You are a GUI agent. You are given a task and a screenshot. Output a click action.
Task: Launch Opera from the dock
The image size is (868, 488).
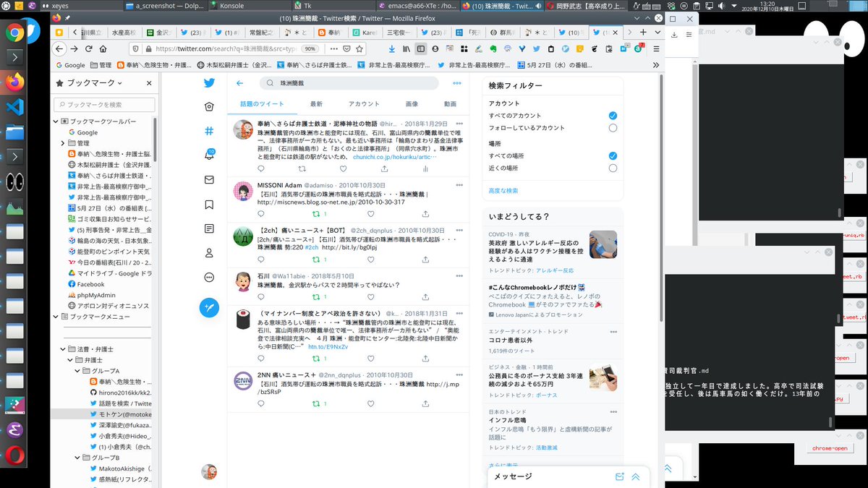tap(15, 455)
